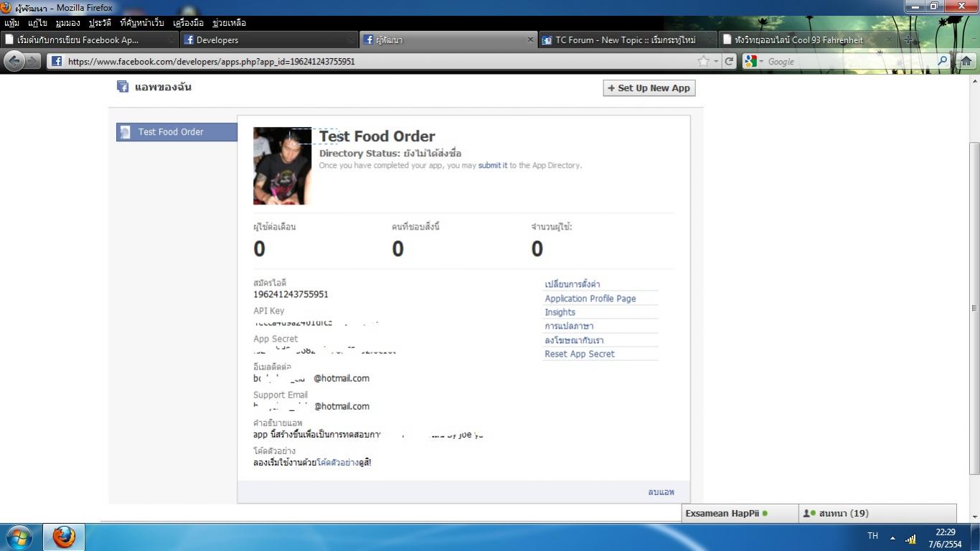
Task: Select Test Food Order in sidebar
Action: tap(176, 132)
